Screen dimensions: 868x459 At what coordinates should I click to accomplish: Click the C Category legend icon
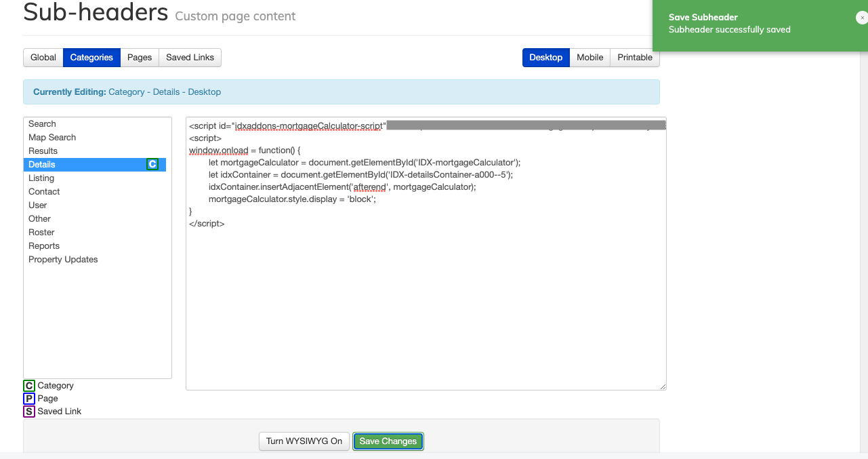click(x=28, y=385)
